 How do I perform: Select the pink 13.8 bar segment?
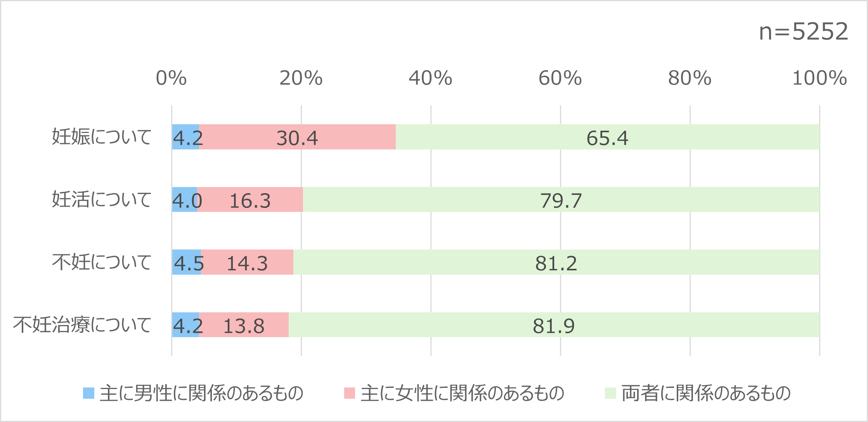pos(244,325)
